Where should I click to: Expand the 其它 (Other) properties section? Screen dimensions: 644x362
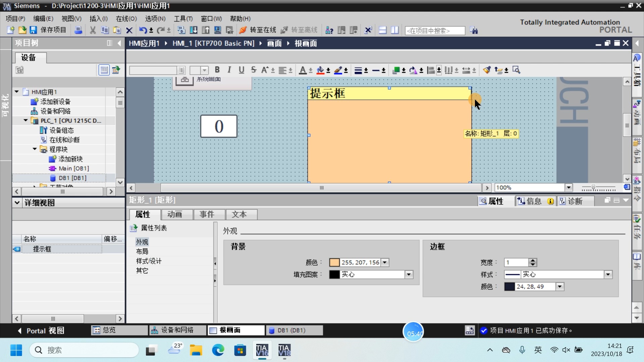point(143,270)
